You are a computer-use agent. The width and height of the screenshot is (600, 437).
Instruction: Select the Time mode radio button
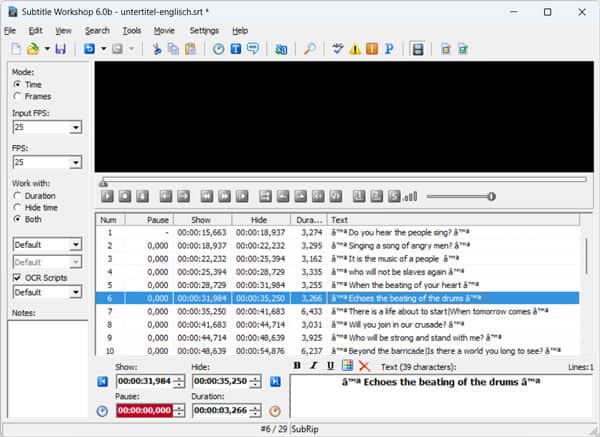tap(17, 84)
